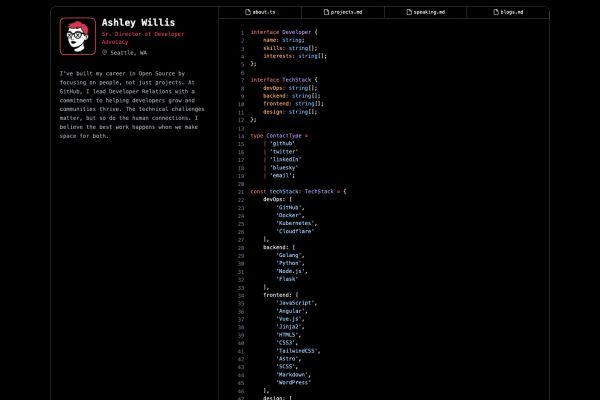600x400 pixels.
Task: Click the Sr. Director of Developer Advocacy title
Action: click(143, 38)
